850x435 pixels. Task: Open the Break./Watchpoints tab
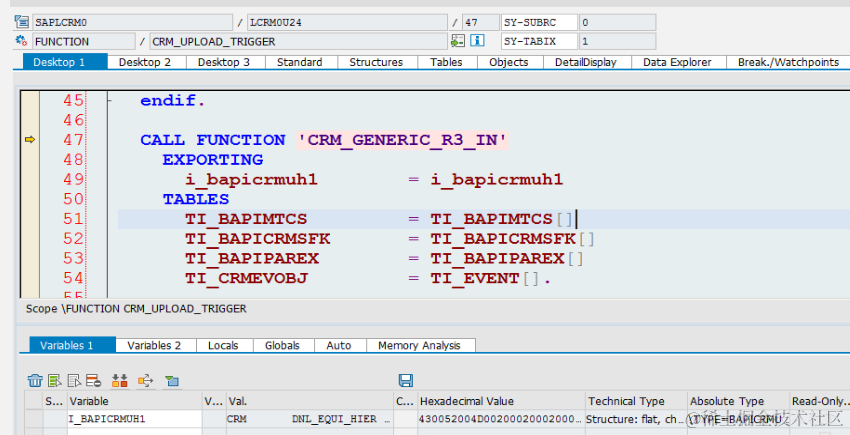coord(788,62)
